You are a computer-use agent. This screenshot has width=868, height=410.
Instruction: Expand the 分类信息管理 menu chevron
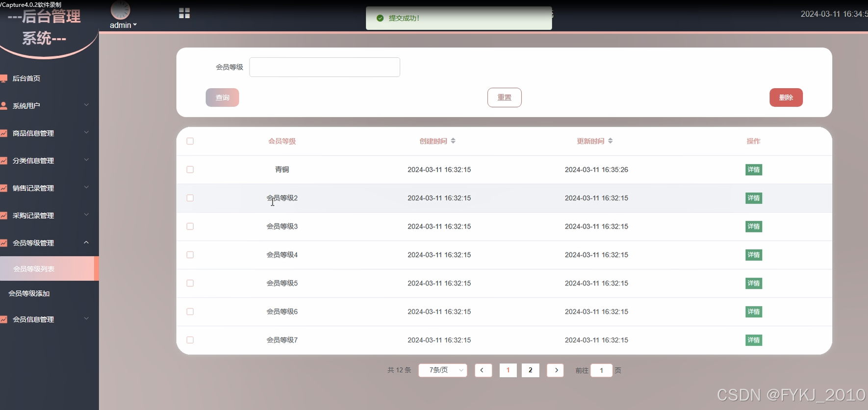pyautogui.click(x=86, y=160)
